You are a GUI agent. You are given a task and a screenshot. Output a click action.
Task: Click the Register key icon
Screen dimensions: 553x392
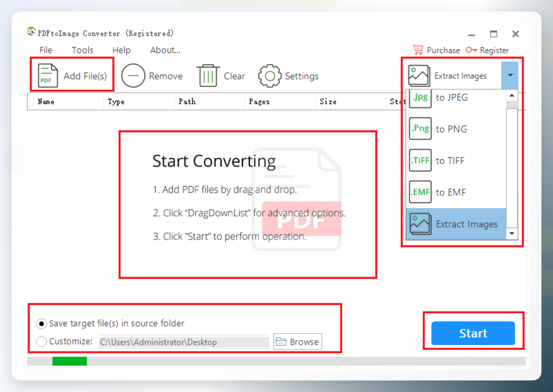pos(471,50)
